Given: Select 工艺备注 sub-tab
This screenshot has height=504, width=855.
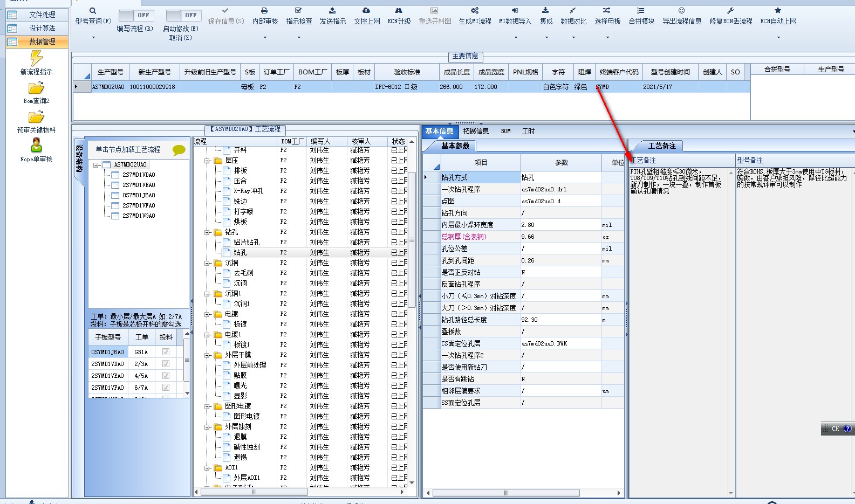Looking at the screenshot, I should [x=661, y=146].
